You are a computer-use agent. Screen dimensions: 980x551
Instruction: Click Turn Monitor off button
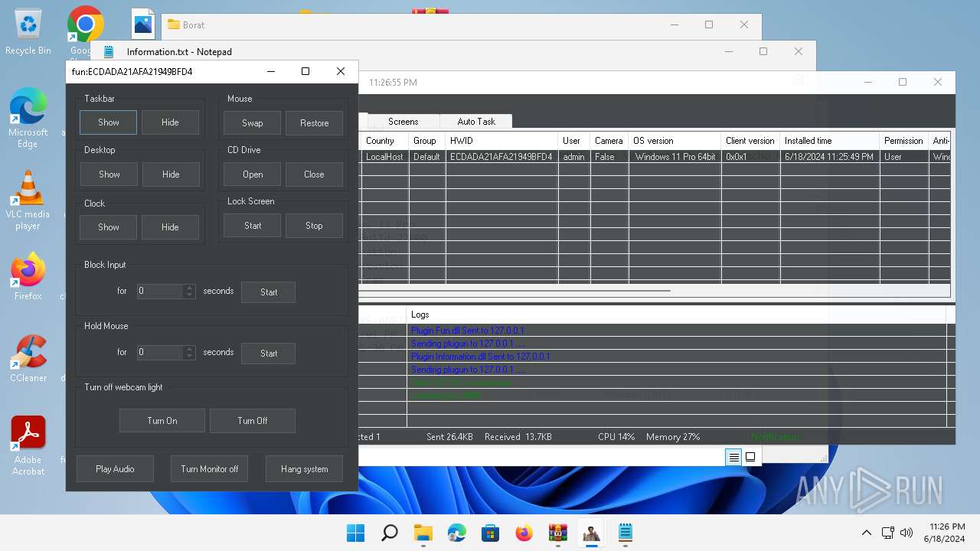(x=209, y=469)
